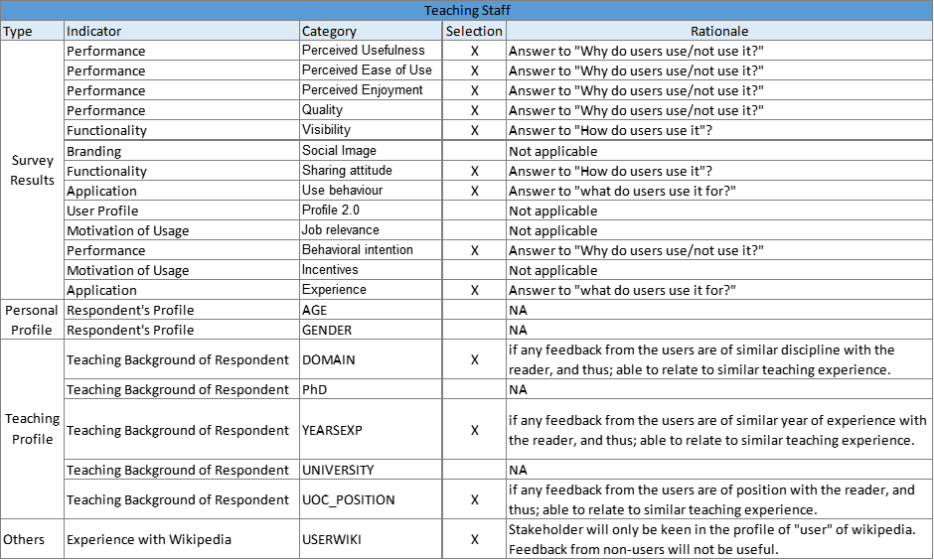Click the 'GENDER' cell

pyautogui.click(x=371, y=330)
